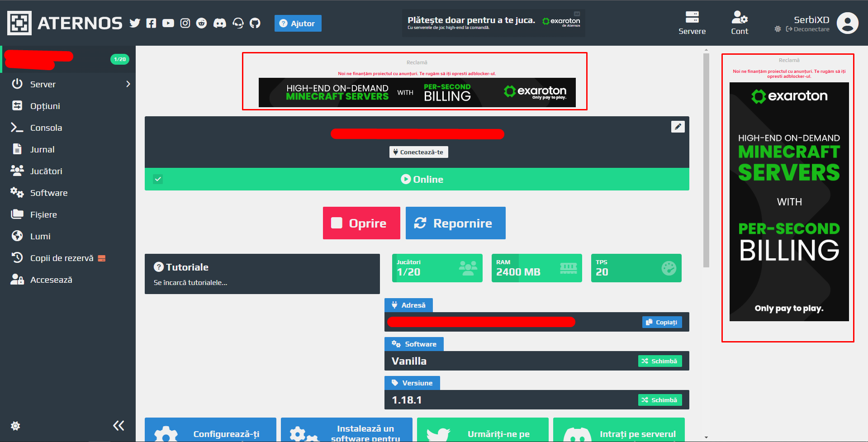
Task: Open the horizontal exaroton ad above server panel
Action: point(417,92)
